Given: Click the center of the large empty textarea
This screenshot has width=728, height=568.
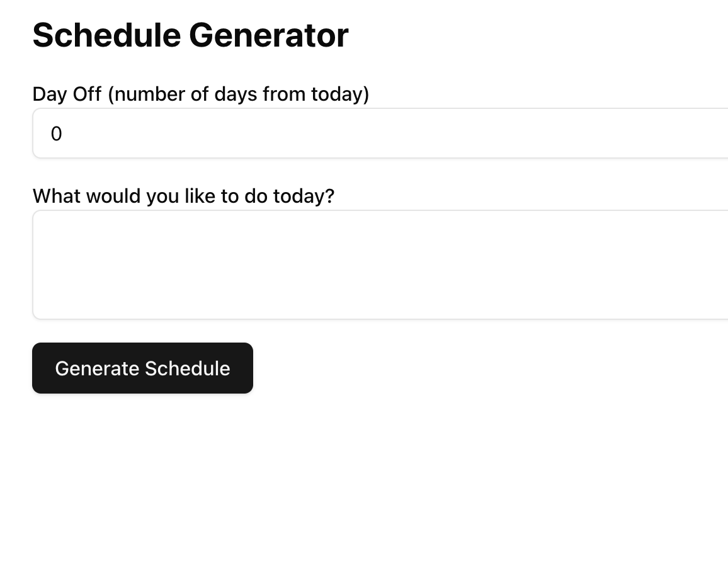Looking at the screenshot, I should pyautogui.click(x=380, y=264).
